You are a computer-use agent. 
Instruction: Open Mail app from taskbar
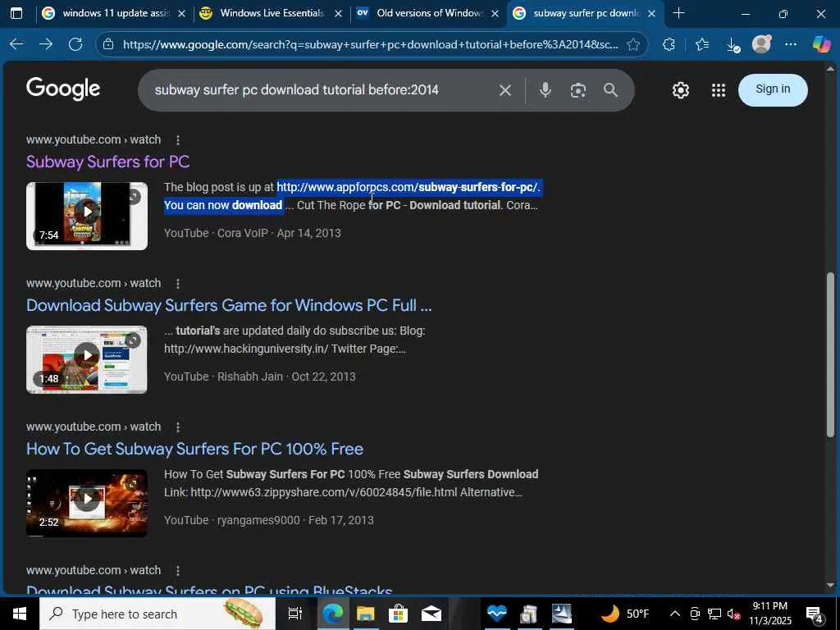431,614
